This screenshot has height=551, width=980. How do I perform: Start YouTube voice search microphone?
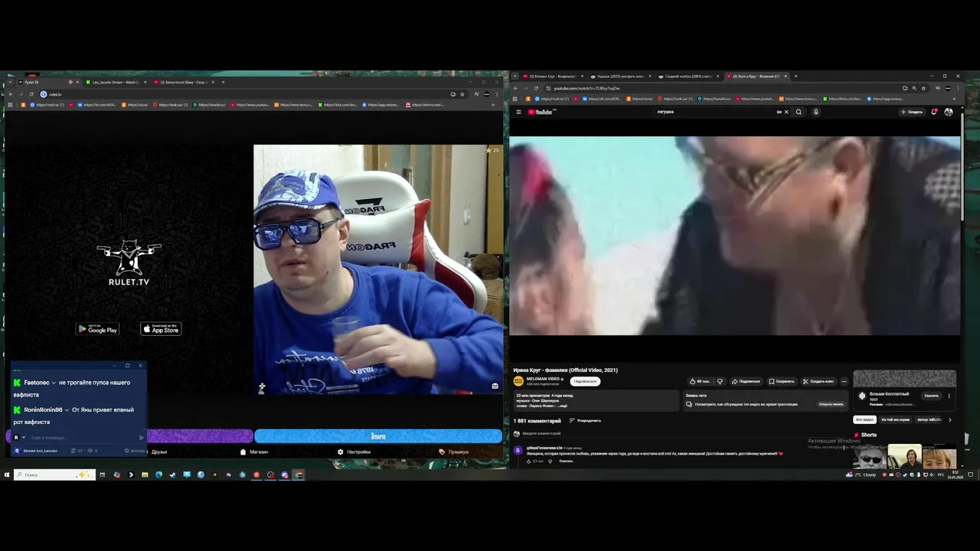point(815,112)
